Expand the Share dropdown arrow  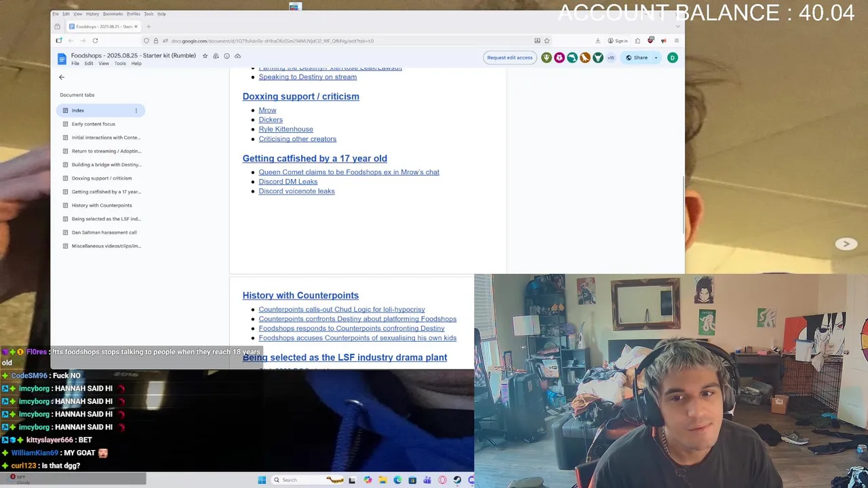pyautogui.click(x=656, y=58)
